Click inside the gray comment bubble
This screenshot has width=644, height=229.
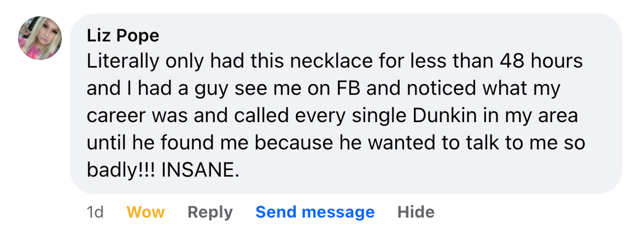point(346,103)
